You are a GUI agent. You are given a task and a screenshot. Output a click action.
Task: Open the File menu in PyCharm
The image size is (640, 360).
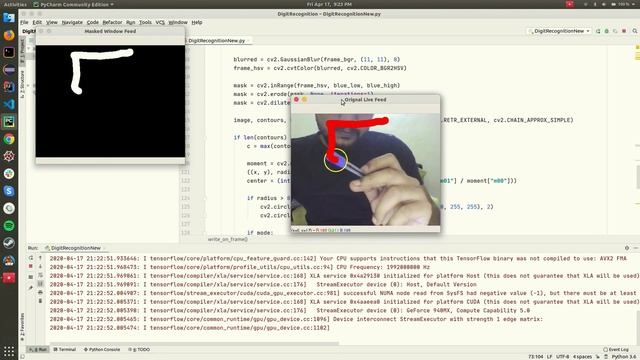[x=24, y=22]
